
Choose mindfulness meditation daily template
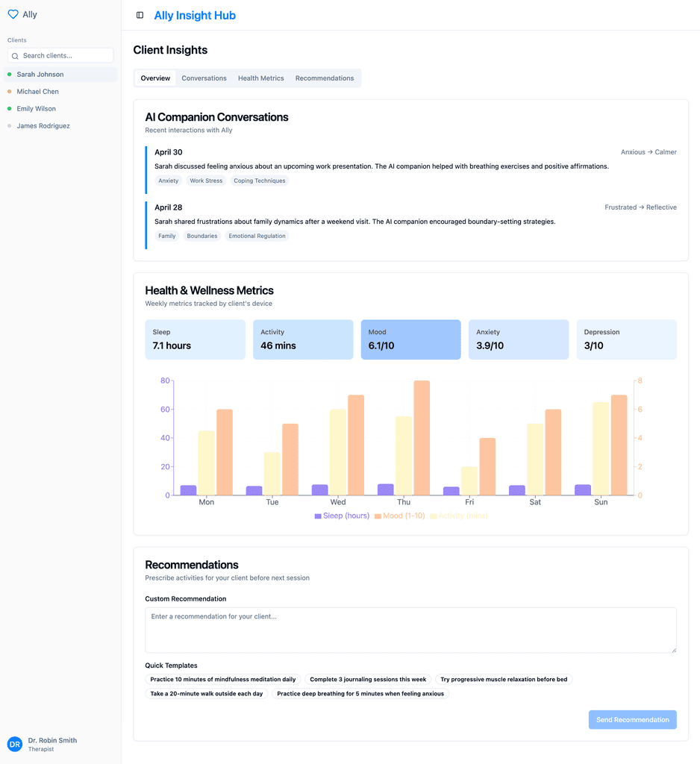pos(223,679)
